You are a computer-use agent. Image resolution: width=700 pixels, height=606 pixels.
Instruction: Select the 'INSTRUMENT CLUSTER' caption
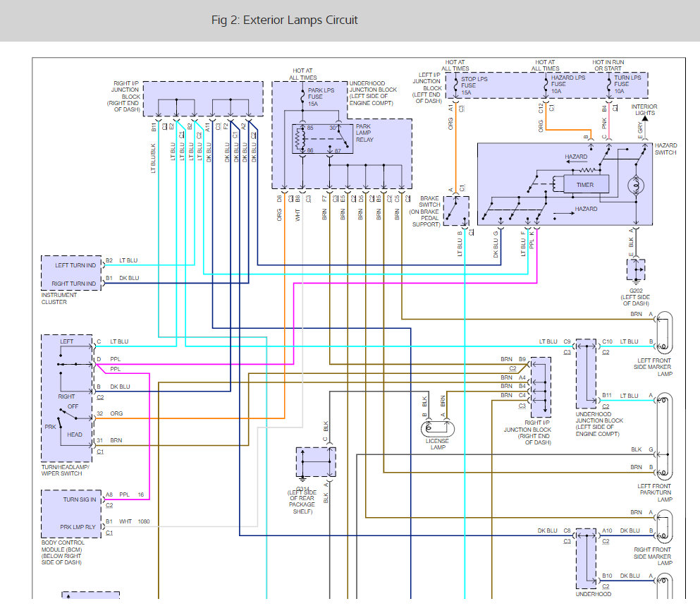[x=59, y=298]
